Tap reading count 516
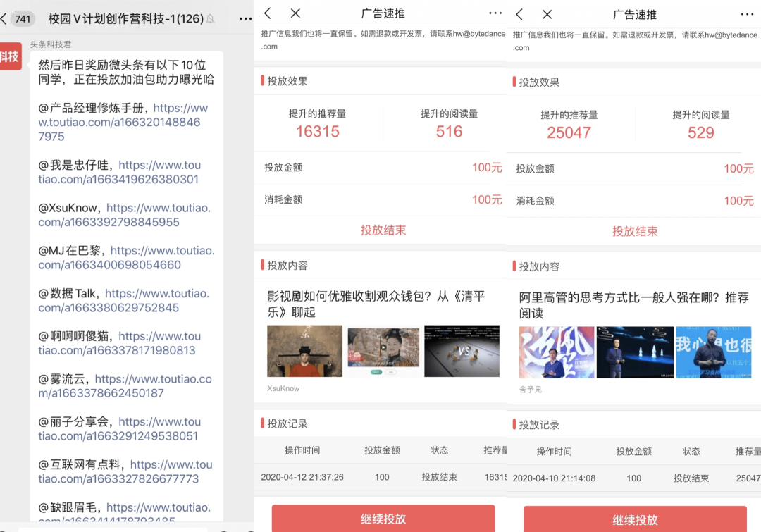 tap(449, 132)
